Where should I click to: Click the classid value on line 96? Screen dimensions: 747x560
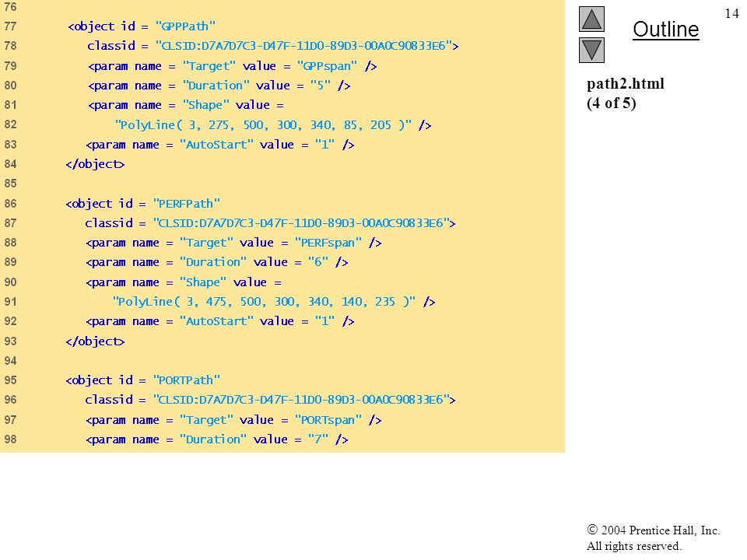(301, 400)
